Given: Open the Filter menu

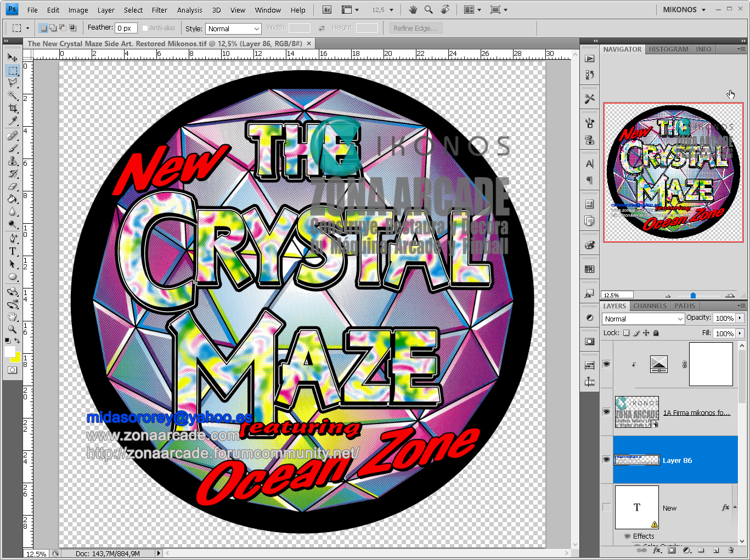Looking at the screenshot, I should pyautogui.click(x=159, y=9).
